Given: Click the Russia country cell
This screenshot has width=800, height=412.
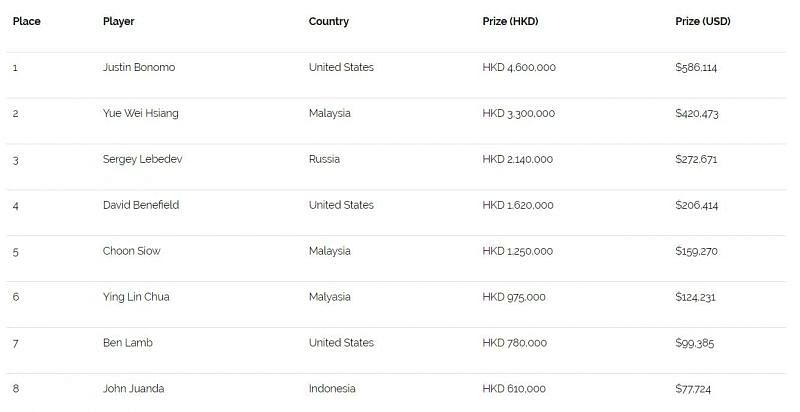Looking at the screenshot, I should 324,159.
